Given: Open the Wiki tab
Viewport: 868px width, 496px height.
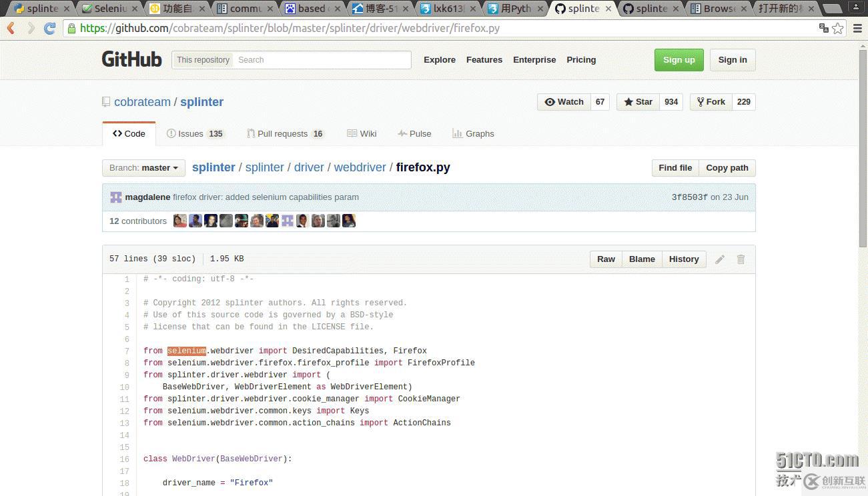Looking at the screenshot, I should pyautogui.click(x=362, y=134).
